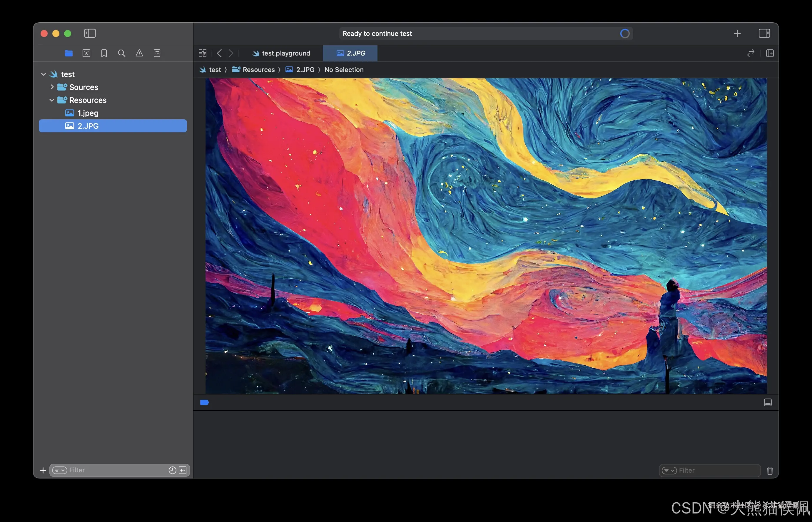Open the Bookmark navigator icon
The image size is (812, 522).
104,53
